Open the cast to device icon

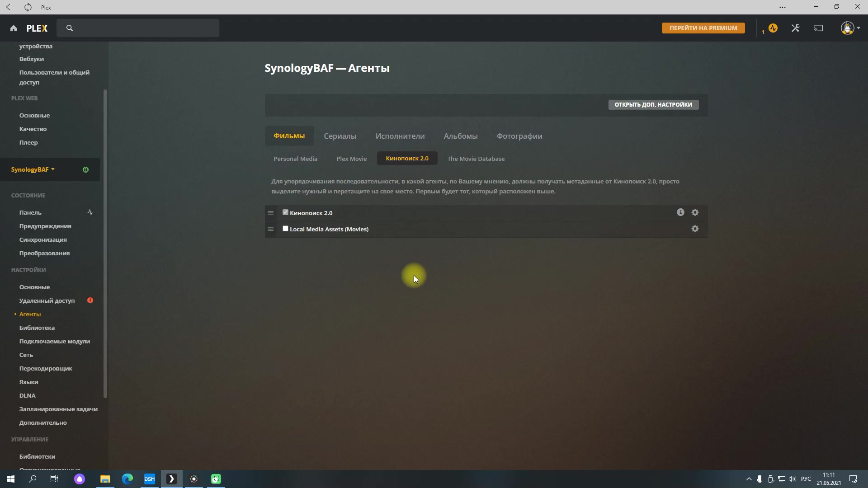point(818,28)
